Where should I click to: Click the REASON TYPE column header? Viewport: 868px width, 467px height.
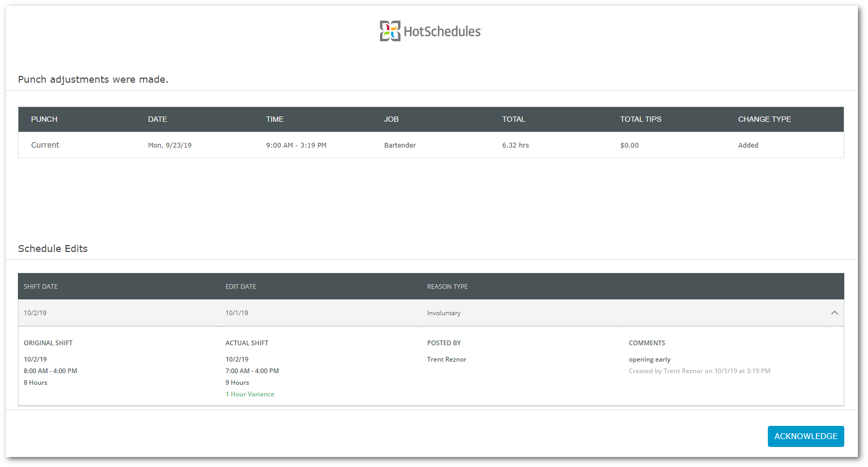(447, 287)
